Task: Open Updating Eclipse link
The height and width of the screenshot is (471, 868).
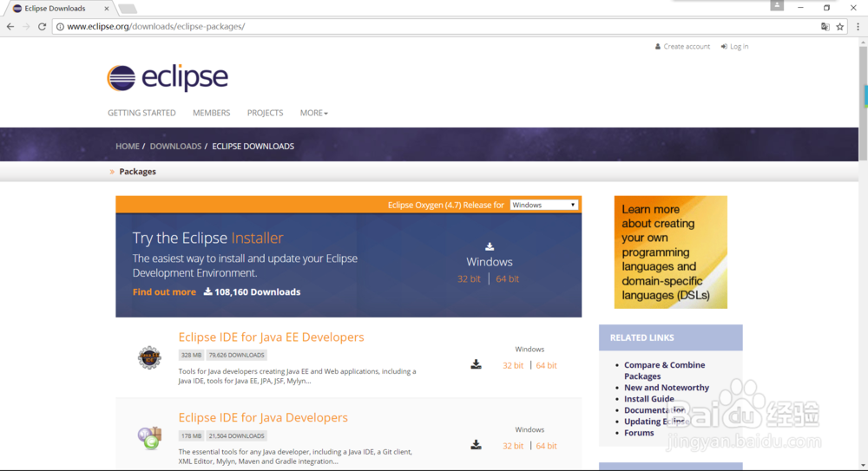Action: 656,422
